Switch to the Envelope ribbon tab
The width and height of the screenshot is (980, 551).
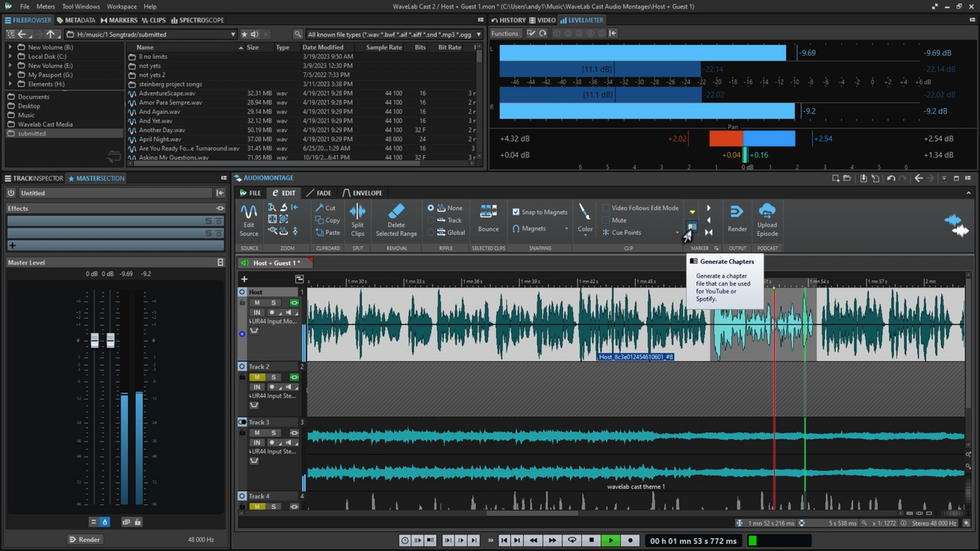(362, 193)
